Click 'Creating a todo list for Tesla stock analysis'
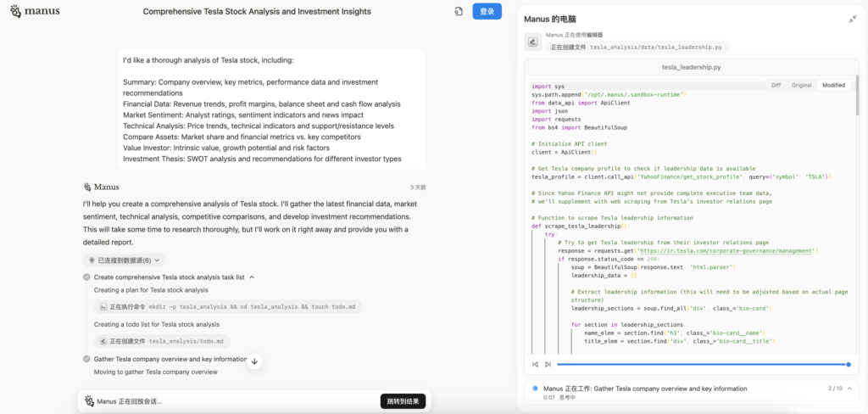This screenshot has height=414, width=868. point(157,324)
